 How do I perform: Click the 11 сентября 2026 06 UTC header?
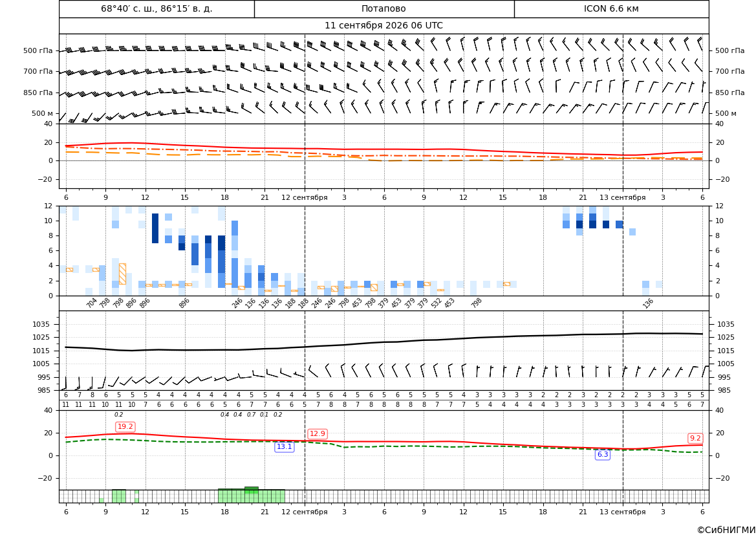[x=383, y=26]
